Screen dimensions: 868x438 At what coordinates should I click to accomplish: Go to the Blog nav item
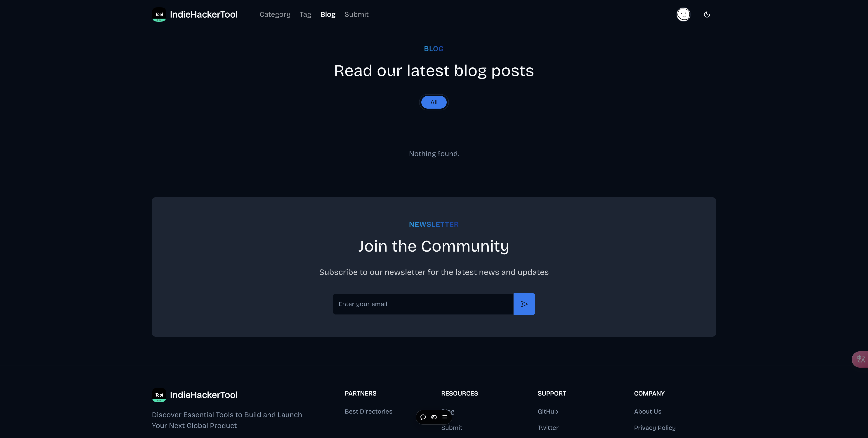328,14
